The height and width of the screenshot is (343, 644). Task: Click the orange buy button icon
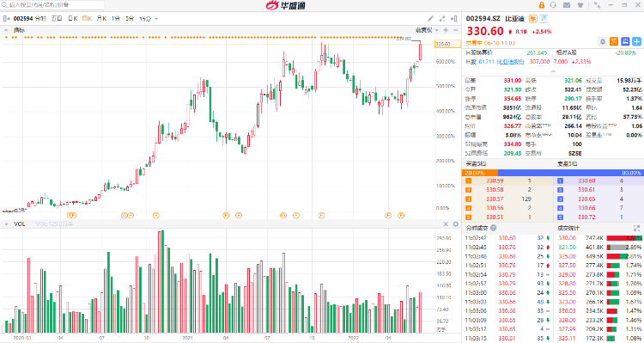(614, 41)
